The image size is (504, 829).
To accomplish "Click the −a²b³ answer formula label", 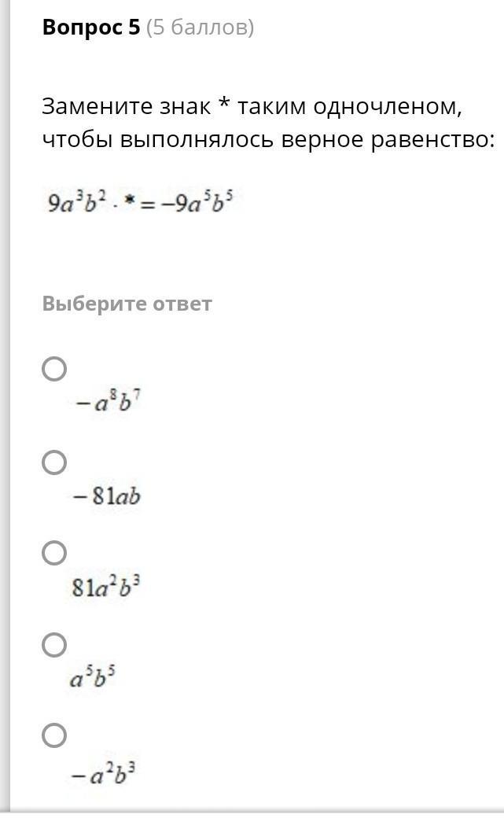I will (104, 773).
